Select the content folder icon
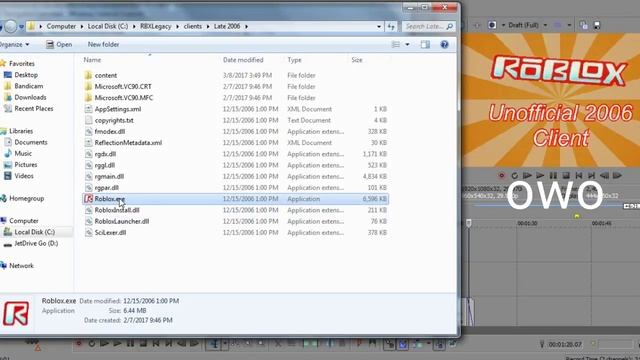Viewport: 640px width, 360px height. [88, 75]
